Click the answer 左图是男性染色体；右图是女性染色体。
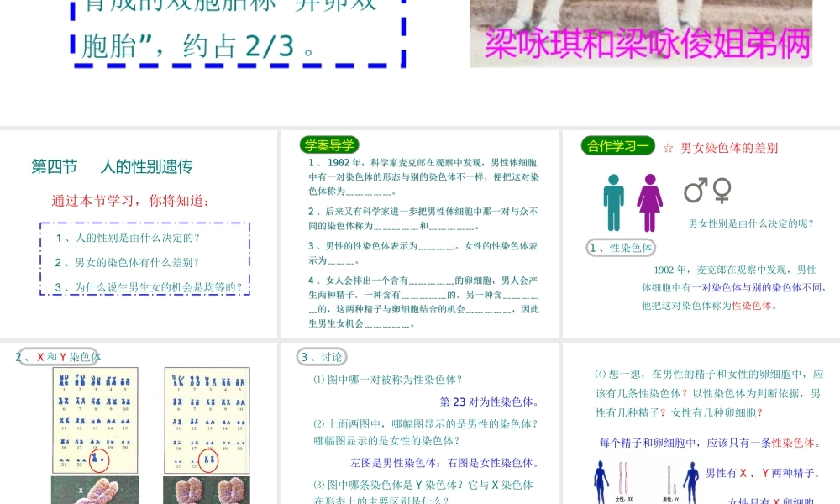 pyautogui.click(x=445, y=463)
